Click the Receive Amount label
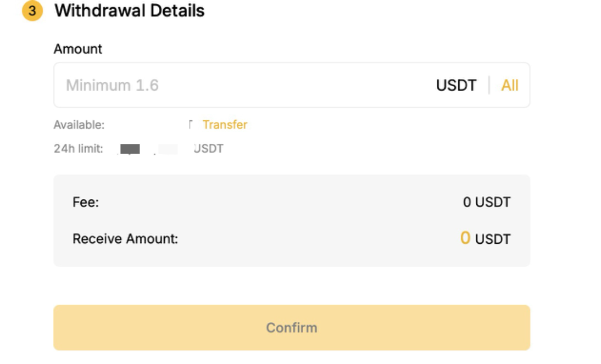Viewport: 601px width, 364px height. click(125, 239)
